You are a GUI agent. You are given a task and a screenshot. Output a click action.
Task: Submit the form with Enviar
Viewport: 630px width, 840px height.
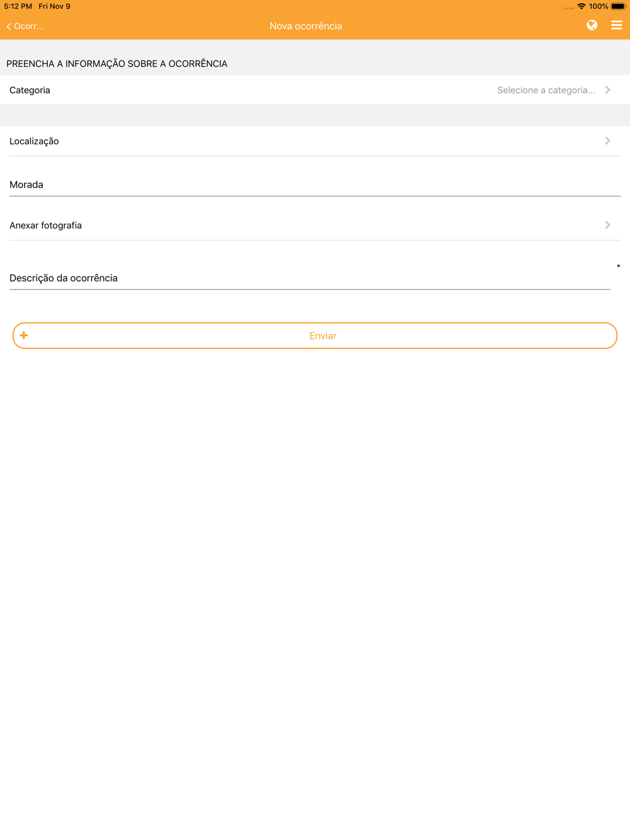pyautogui.click(x=315, y=336)
